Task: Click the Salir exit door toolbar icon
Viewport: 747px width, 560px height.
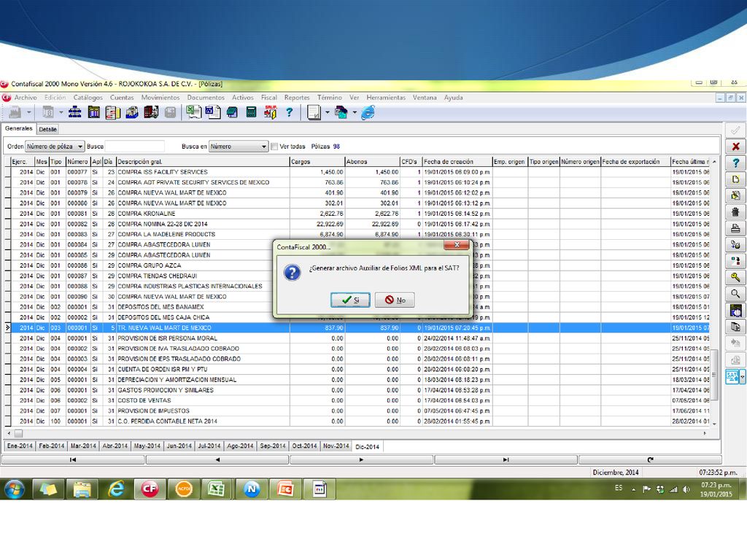Action: (270, 113)
